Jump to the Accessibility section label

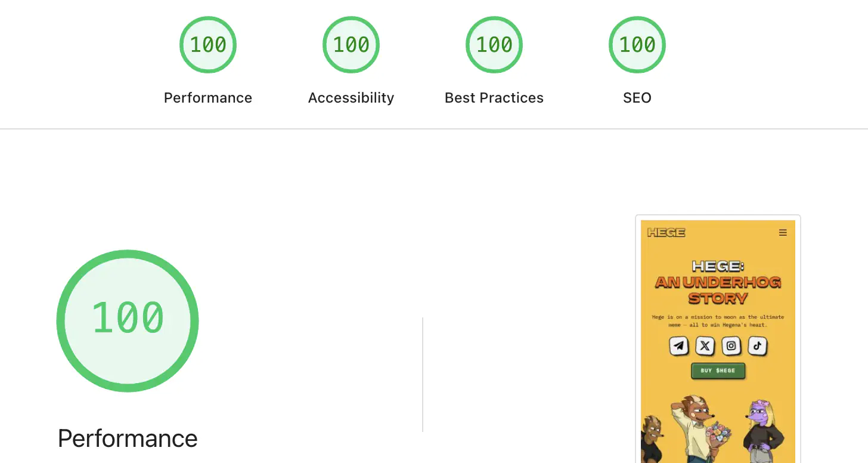(x=351, y=98)
